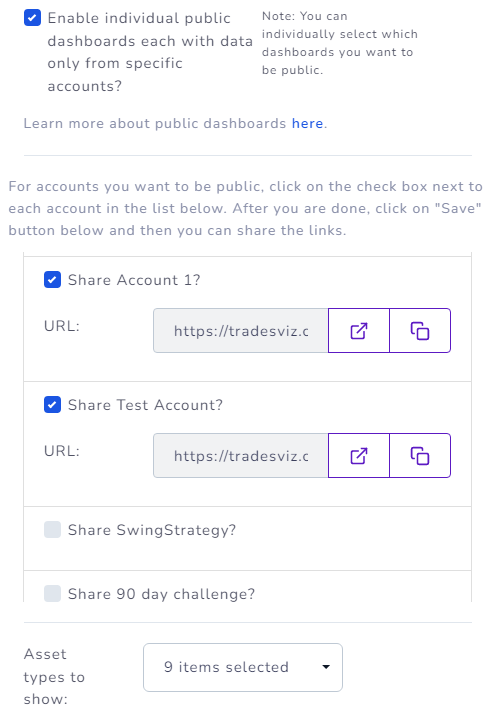
Task: Select the Account 1 URL text field
Action: [241, 331]
